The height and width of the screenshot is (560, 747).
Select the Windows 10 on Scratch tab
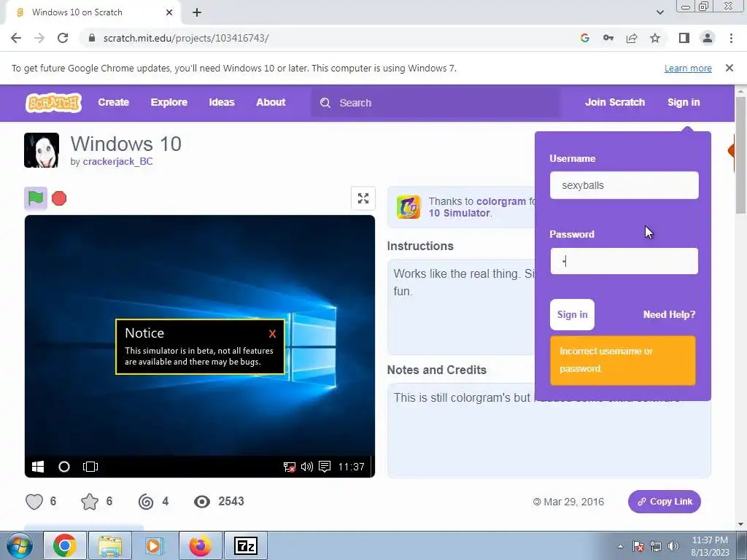click(93, 12)
